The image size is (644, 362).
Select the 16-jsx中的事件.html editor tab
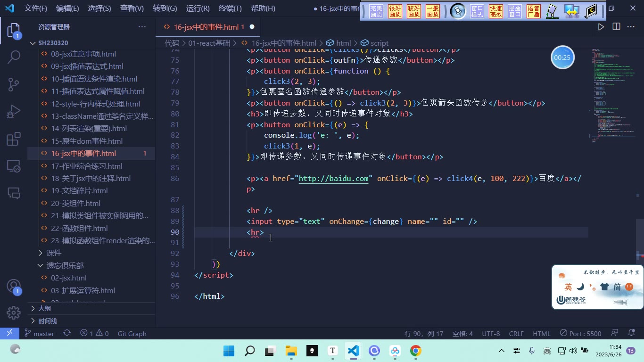click(208, 27)
